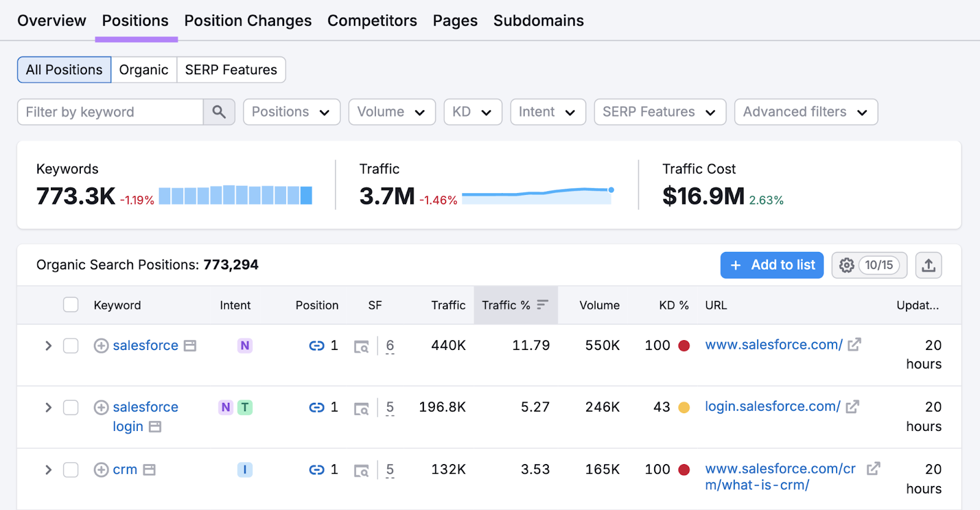Click the magnifier search icon beside keyword filter
The image size is (980, 510).
(x=219, y=112)
